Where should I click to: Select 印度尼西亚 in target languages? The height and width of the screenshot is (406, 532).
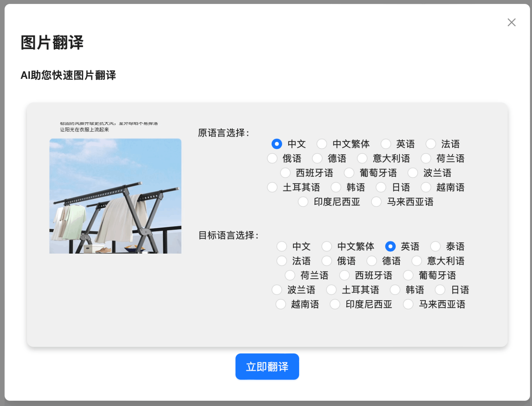(x=334, y=304)
